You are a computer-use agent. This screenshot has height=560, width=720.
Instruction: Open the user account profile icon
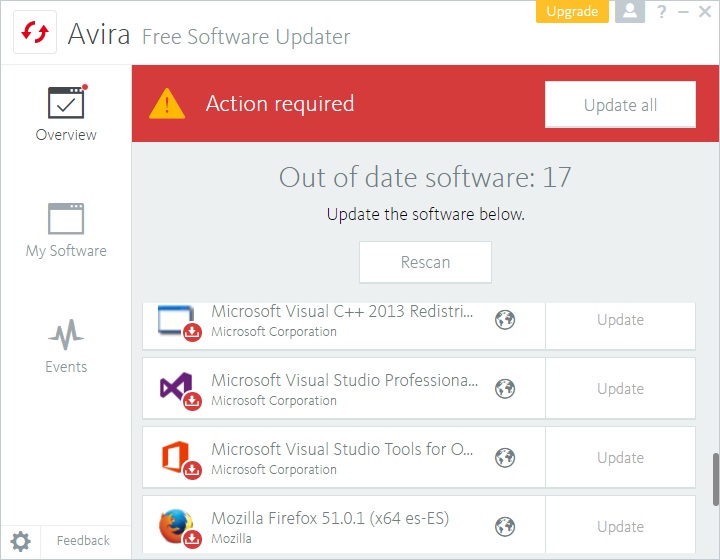coord(630,11)
